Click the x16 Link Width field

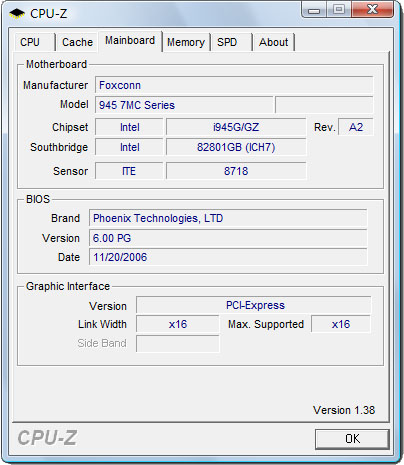pos(178,324)
